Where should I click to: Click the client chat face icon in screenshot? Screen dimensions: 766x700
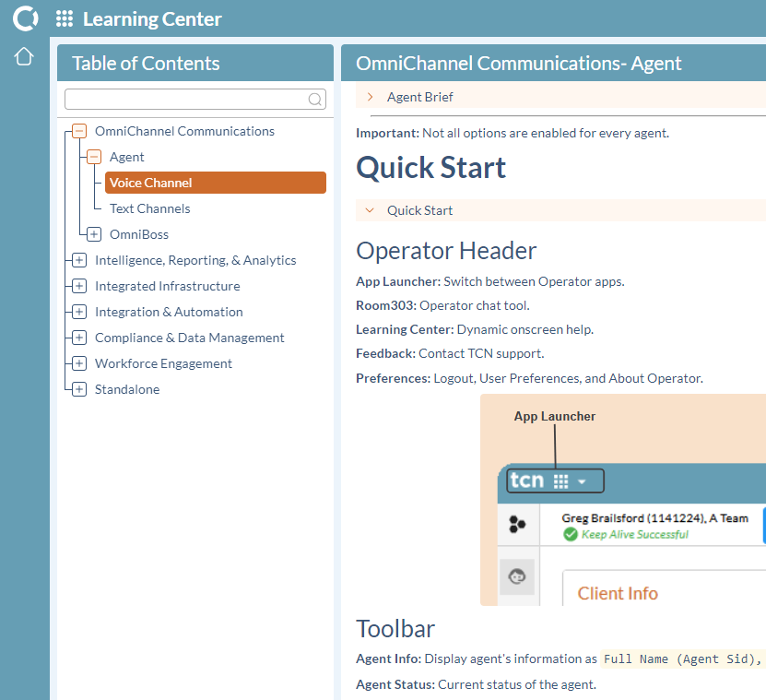[x=517, y=576]
